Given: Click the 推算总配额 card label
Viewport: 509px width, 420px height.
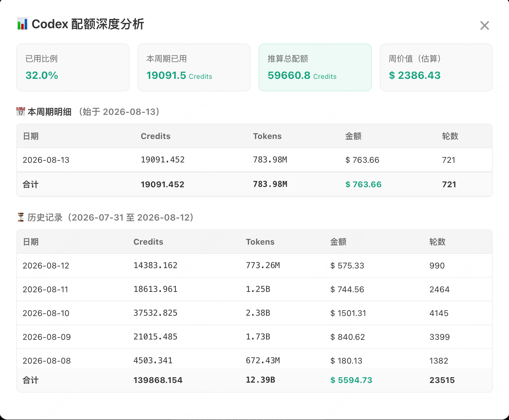Looking at the screenshot, I should click(288, 59).
